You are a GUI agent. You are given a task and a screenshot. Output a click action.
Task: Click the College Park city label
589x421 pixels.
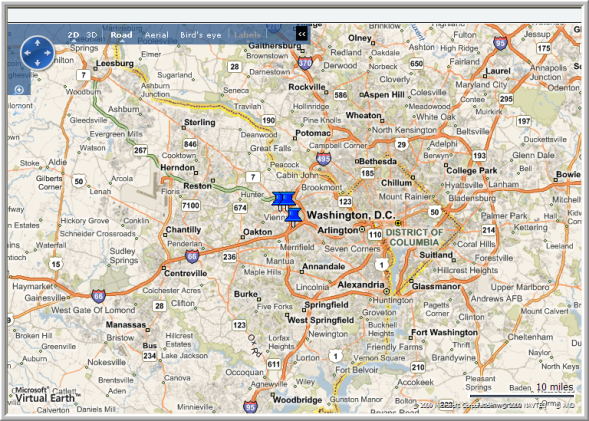(x=471, y=171)
